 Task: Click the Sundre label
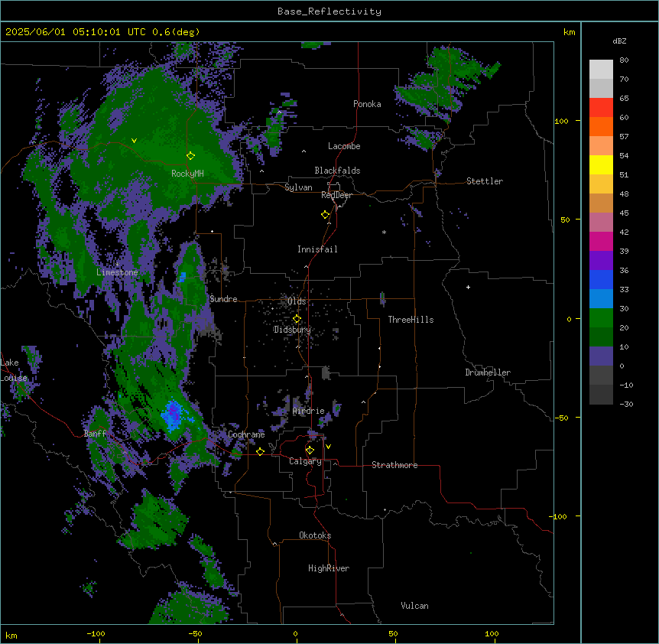[223, 299]
